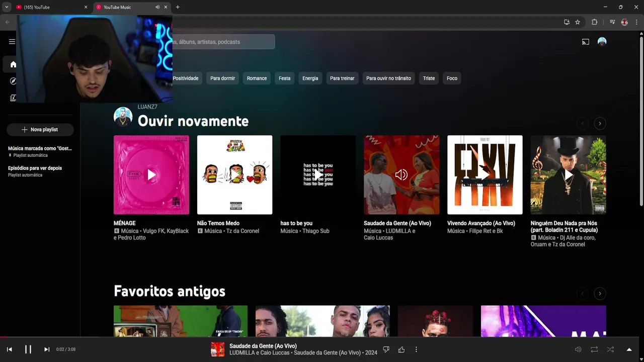644x362 pixels.
Task: Play the Não Temos Medo cover
Action: (234, 175)
